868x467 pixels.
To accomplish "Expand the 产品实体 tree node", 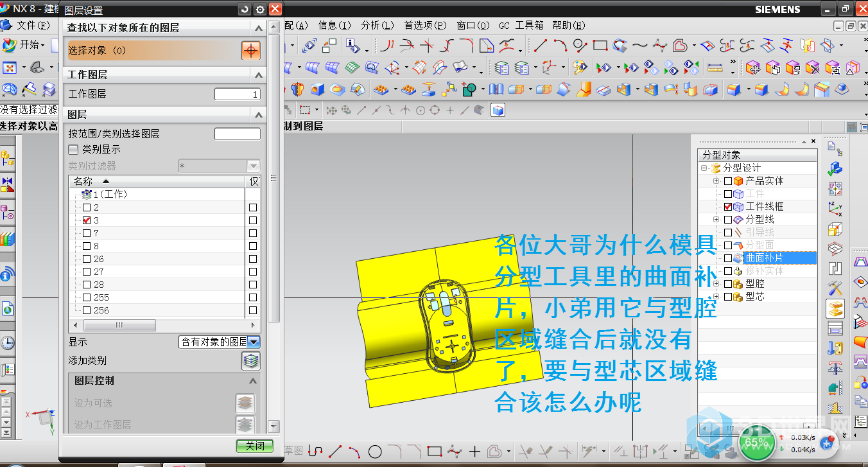I will click(x=716, y=181).
